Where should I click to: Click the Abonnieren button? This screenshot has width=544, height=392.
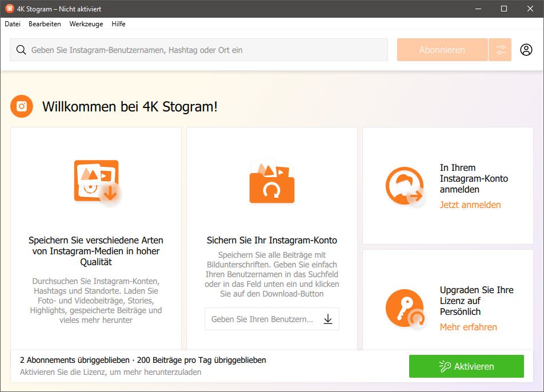pyautogui.click(x=442, y=50)
